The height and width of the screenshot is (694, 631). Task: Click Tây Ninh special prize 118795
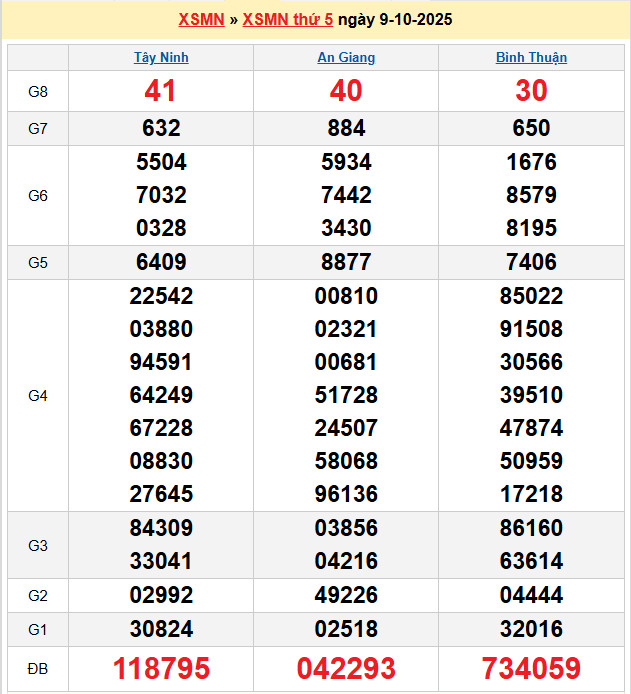click(161, 668)
